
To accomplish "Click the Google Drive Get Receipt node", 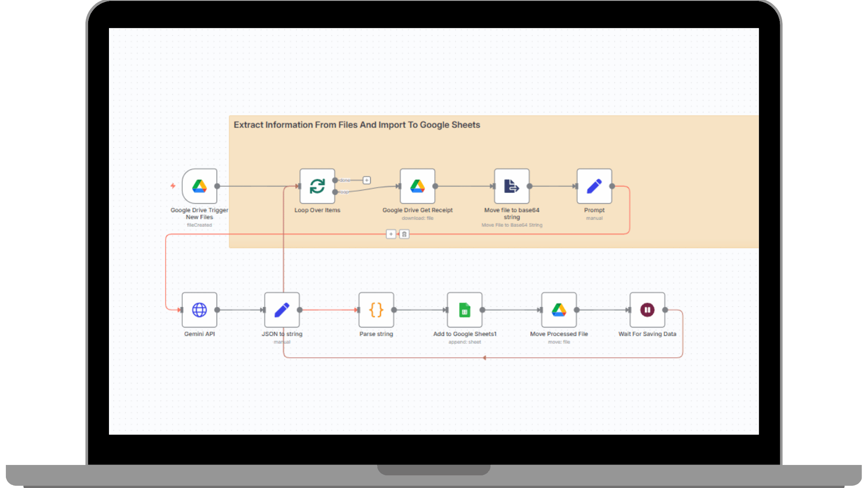I will (417, 186).
